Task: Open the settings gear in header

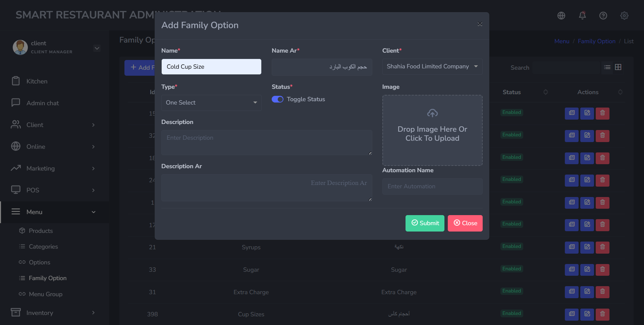Action: tap(624, 15)
